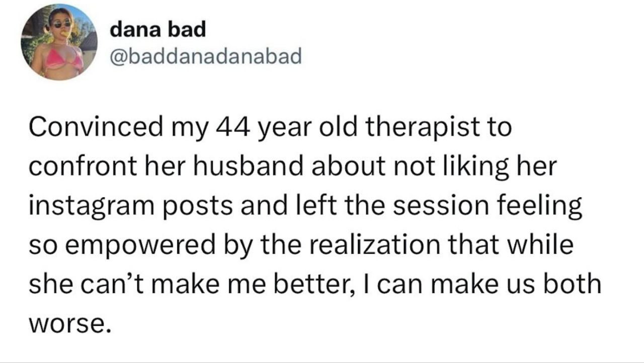Click the word "husband" in the tweet

tap(251, 167)
